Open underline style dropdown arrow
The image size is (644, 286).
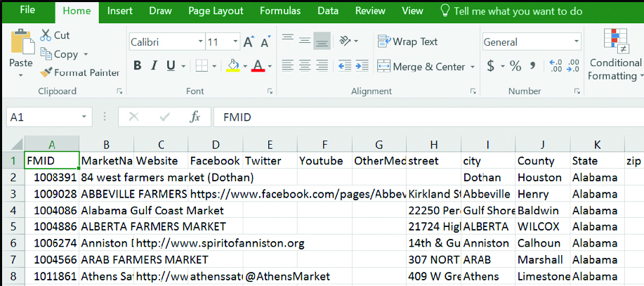[183, 66]
